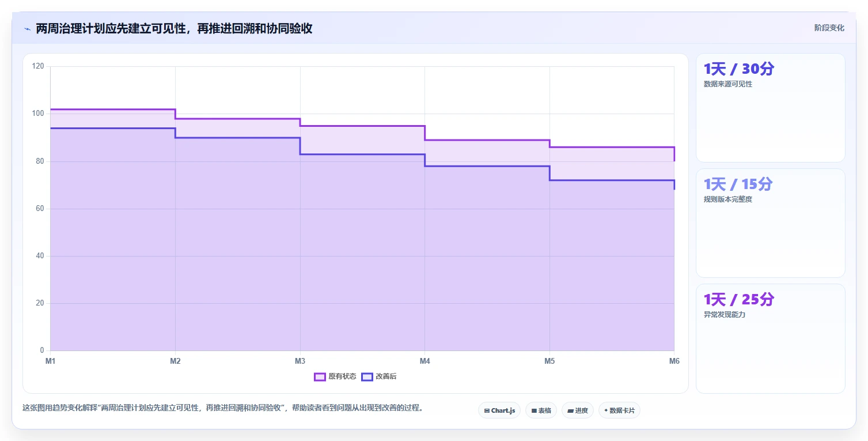
Task: Open the 规则版本完整度 card
Action: click(x=770, y=223)
